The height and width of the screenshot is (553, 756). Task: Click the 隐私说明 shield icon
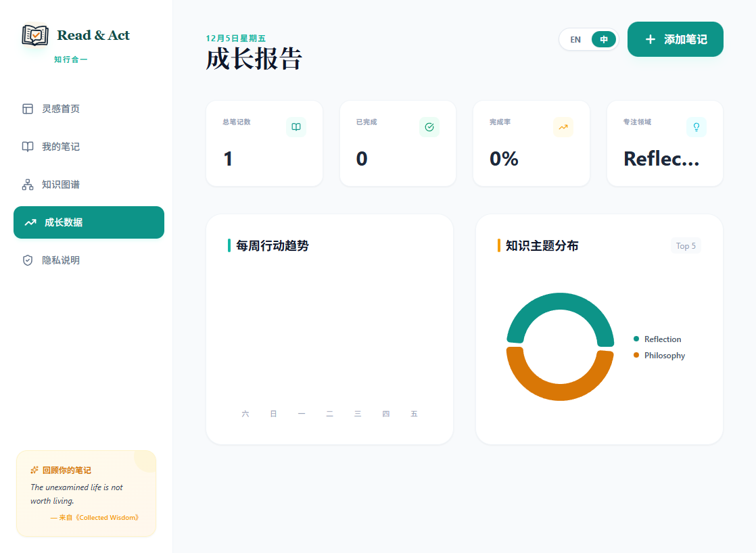click(27, 260)
